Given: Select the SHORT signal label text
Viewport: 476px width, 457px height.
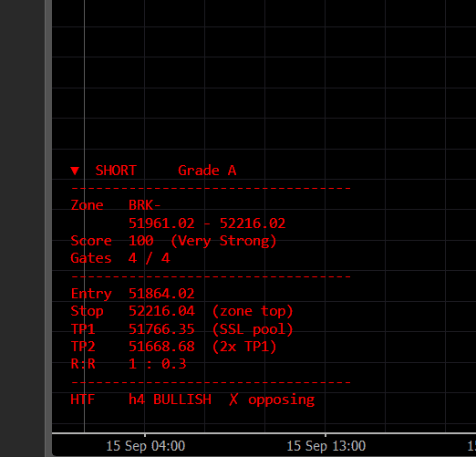Looking at the screenshot, I should [116, 171].
